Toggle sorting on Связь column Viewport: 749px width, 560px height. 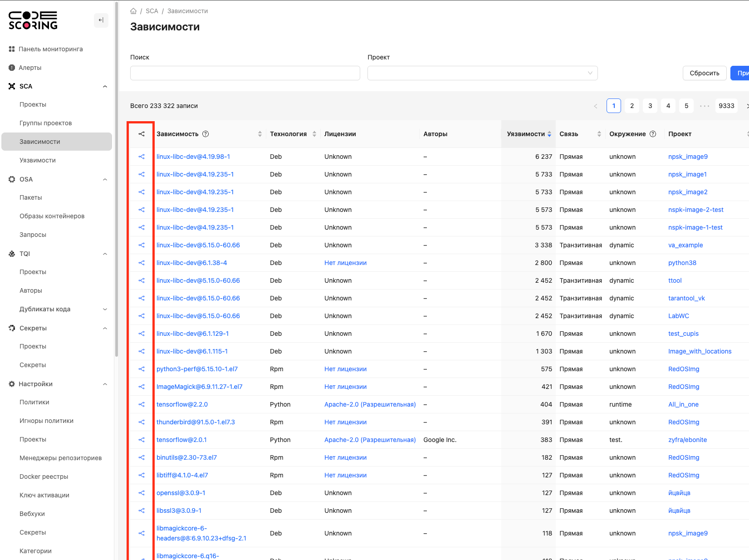[599, 134]
